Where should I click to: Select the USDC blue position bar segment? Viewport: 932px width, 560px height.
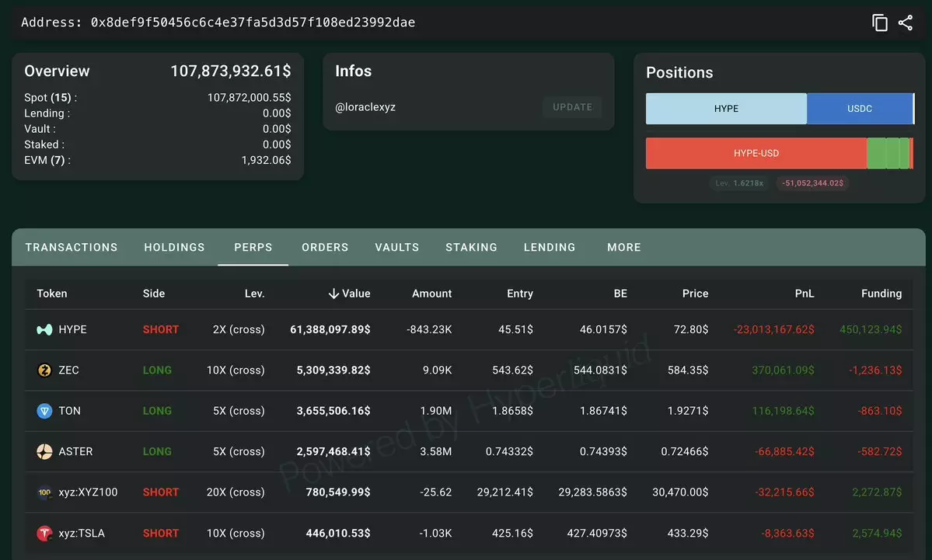pyautogui.click(x=860, y=109)
